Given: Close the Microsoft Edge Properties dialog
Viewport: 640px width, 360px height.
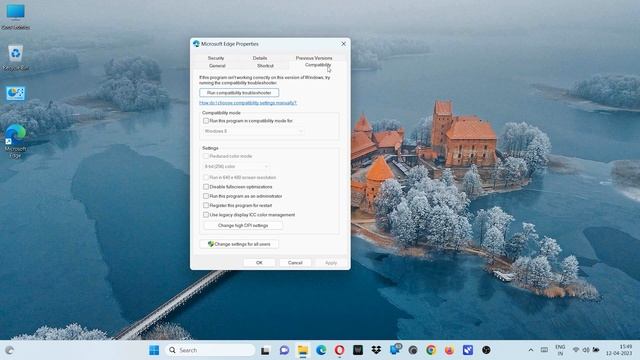Looking at the screenshot, I should click(x=343, y=44).
